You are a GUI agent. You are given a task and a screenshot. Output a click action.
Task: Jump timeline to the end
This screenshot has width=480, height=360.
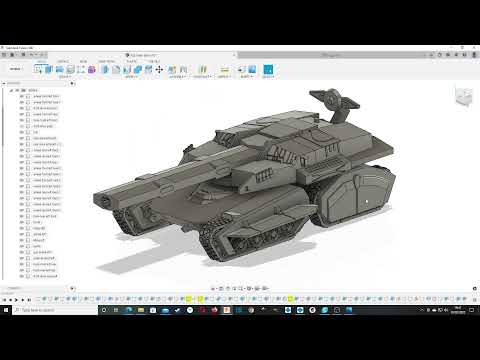coord(29,300)
